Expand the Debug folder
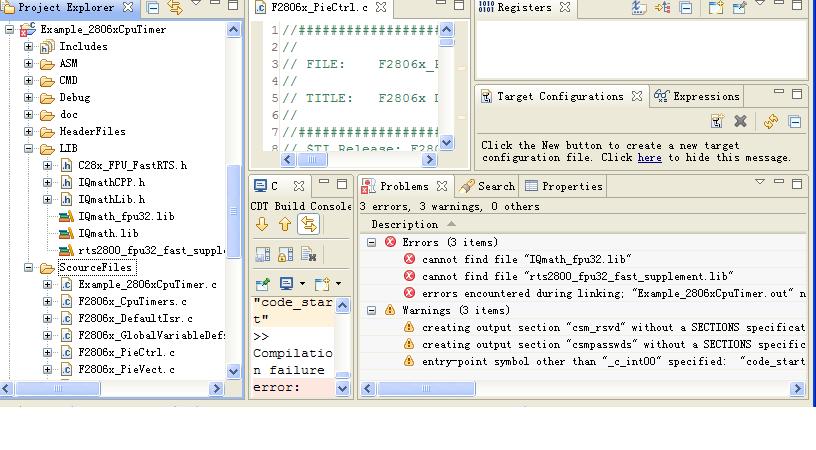The height and width of the screenshot is (450, 816). 29,98
